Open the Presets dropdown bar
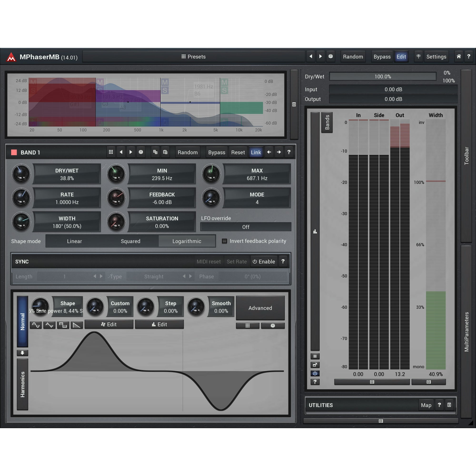Viewport: 476px width, 476px height. [x=194, y=56]
